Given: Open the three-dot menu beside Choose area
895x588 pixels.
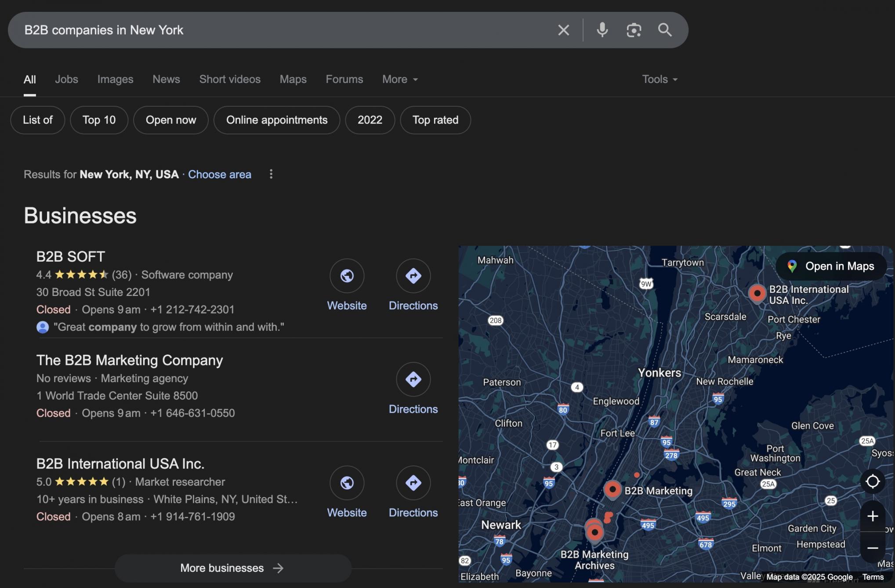Looking at the screenshot, I should (x=271, y=174).
